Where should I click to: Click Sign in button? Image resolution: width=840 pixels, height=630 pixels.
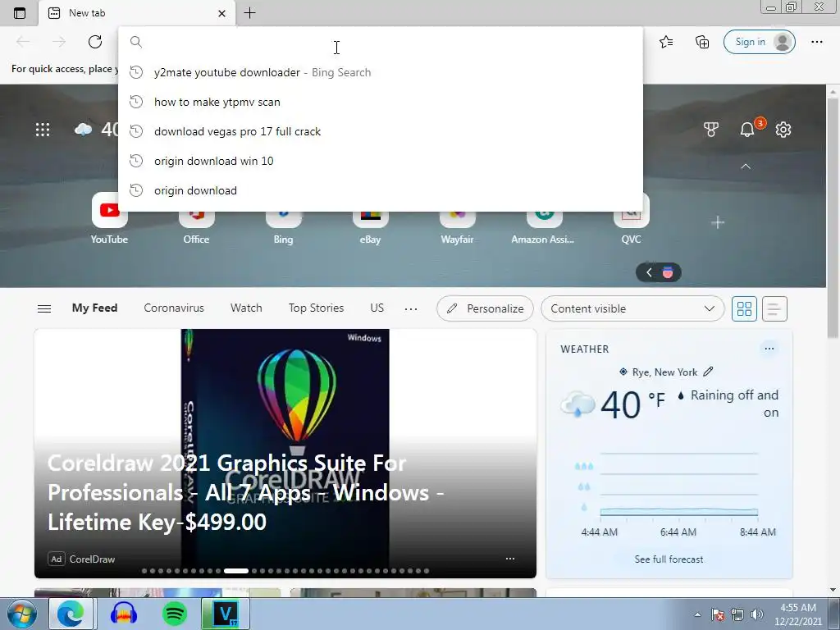click(x=759, y=42)
